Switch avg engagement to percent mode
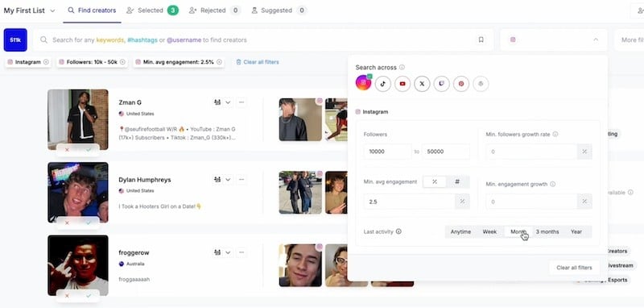The height and width of the screenshot is (308, 644). pos(435,181)
